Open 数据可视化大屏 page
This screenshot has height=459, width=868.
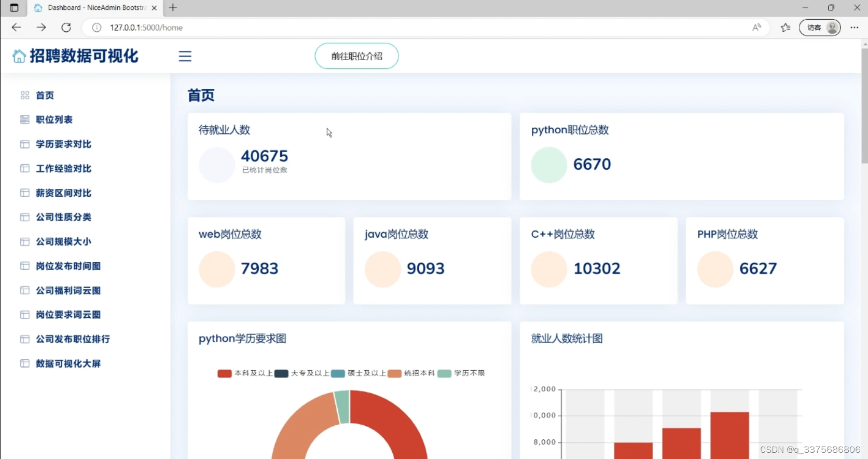[x=68, y=363]
